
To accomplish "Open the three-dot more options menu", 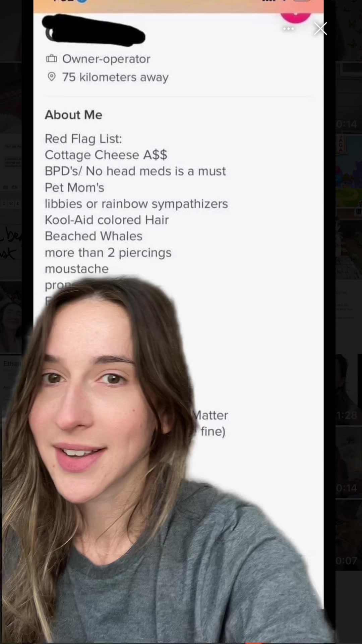I will coord(288,29).
